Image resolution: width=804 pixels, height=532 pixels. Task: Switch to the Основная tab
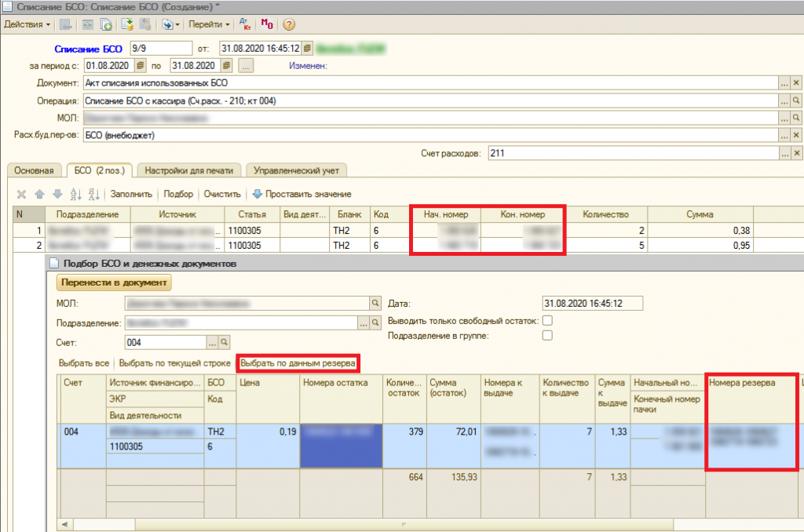(x=33, y=170)
